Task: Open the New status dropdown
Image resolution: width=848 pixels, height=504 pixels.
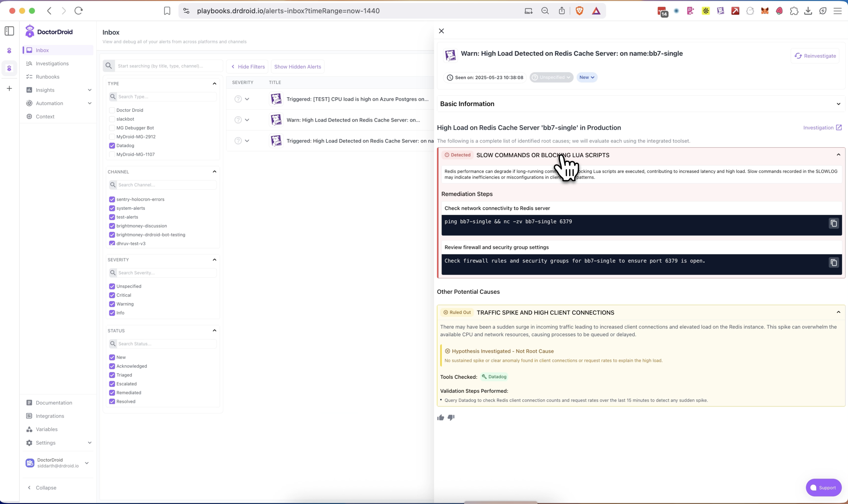Action: click(586, 77)
